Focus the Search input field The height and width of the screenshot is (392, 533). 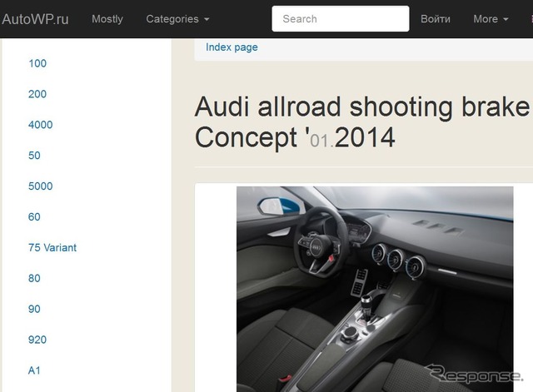(341, 18)
